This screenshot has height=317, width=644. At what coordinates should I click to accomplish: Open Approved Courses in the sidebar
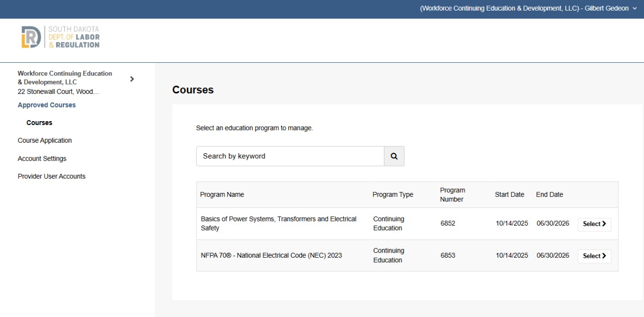[x=47, y=105]
